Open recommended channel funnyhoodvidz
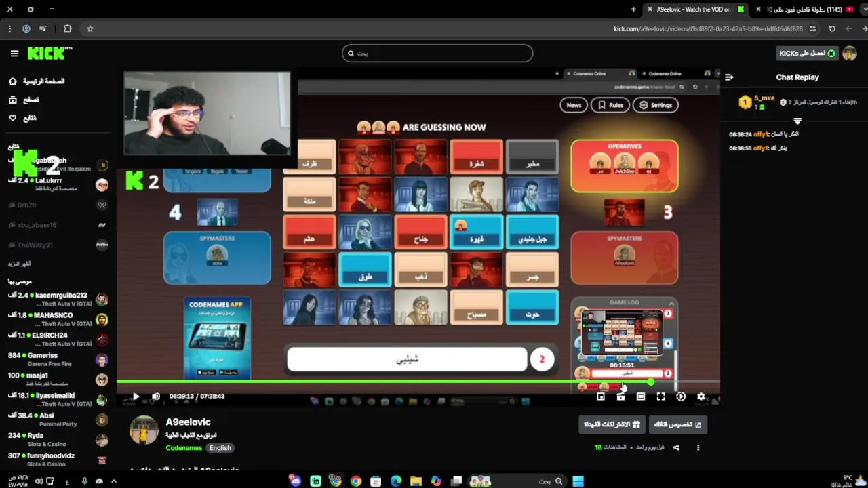Viewport: 868px width, 488px height. tap(58, 460)
